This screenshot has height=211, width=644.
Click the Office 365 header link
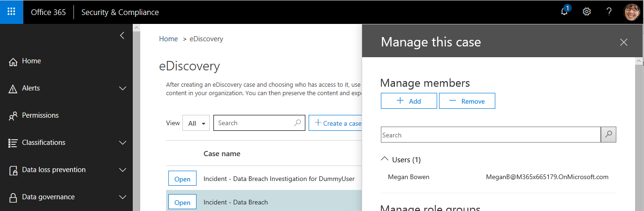[x=48, y=12]
